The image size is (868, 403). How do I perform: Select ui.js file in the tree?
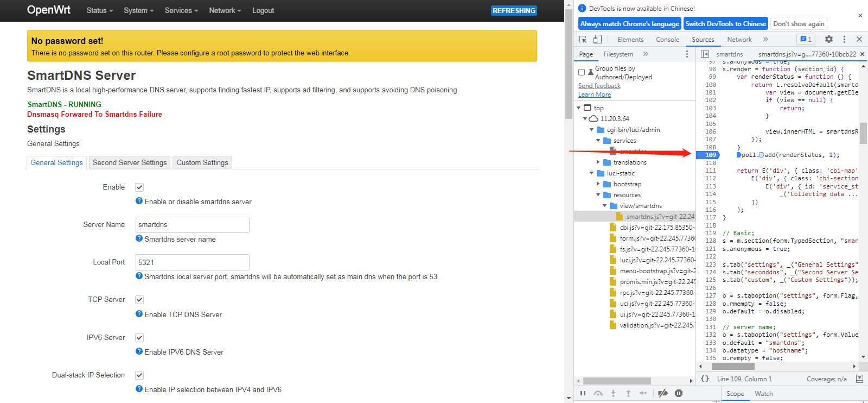click(652, 314)
